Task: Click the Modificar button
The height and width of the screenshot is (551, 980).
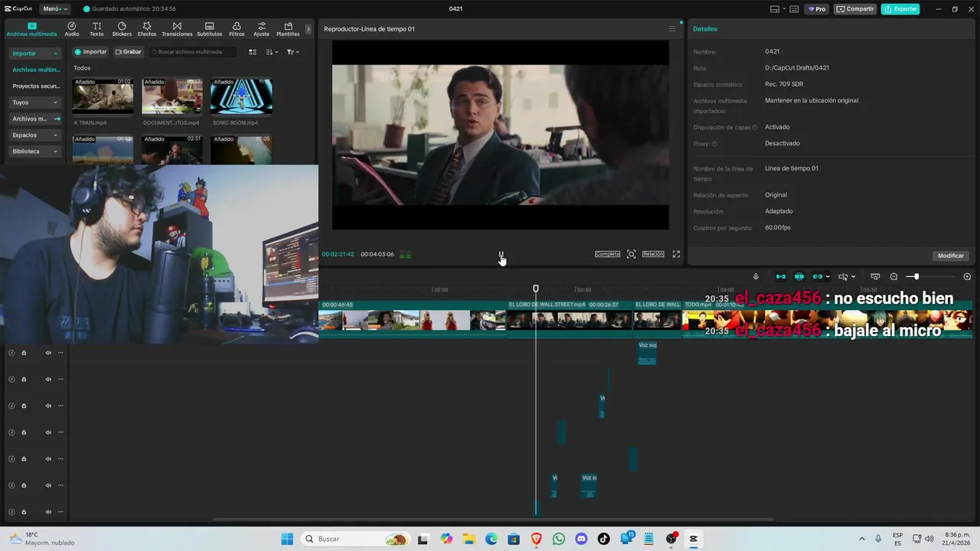Action: pyautogui.click(x=951, y=256)
